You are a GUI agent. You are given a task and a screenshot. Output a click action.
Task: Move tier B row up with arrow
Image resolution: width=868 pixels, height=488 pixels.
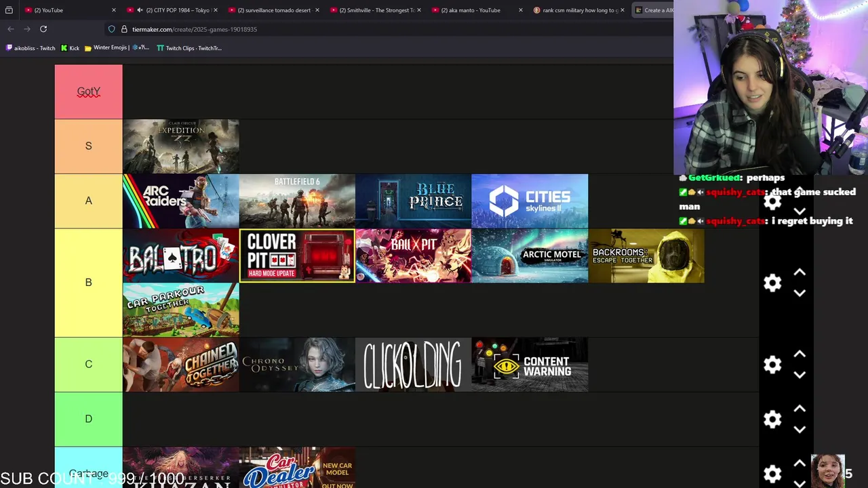coord(800,272)
